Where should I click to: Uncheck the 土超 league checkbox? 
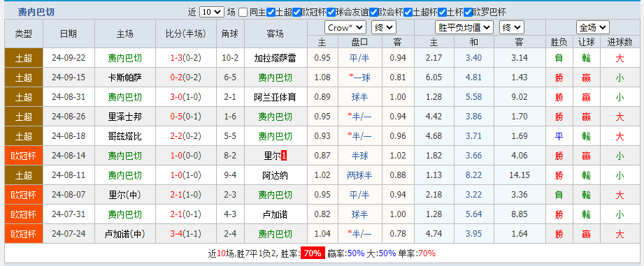point(271,13)
